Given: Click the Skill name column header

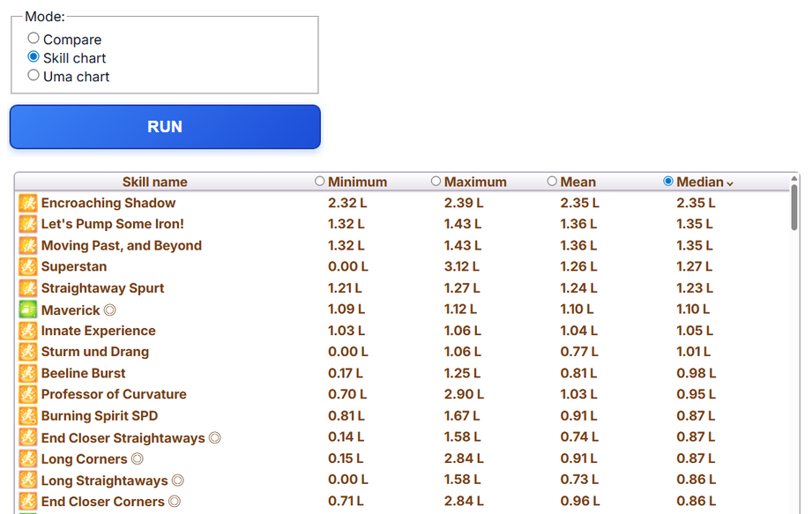Looking at the screenshot, I should [154, 183].
